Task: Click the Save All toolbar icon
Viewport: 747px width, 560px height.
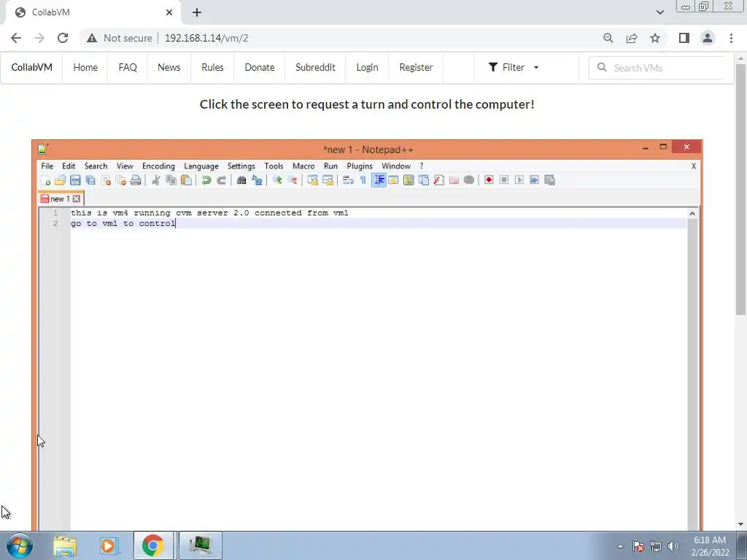Action: [90, 180]
